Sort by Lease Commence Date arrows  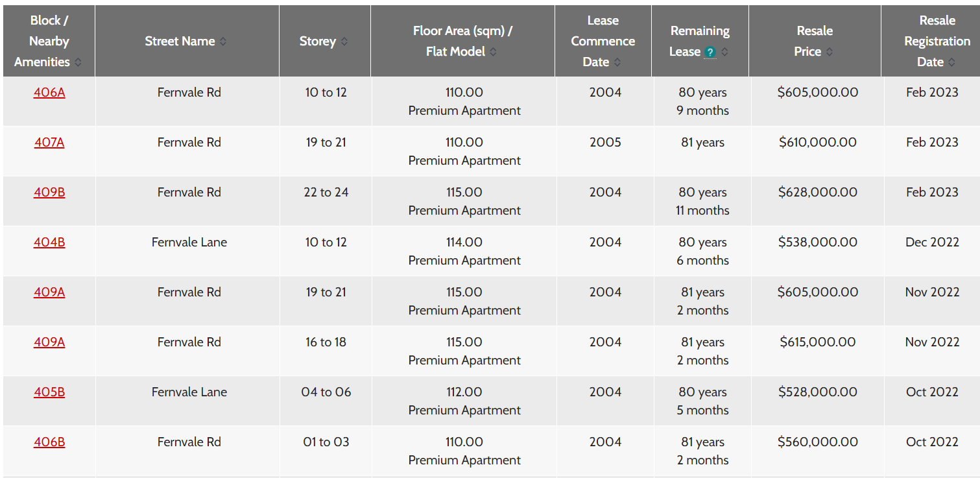(x=617, y=62)
